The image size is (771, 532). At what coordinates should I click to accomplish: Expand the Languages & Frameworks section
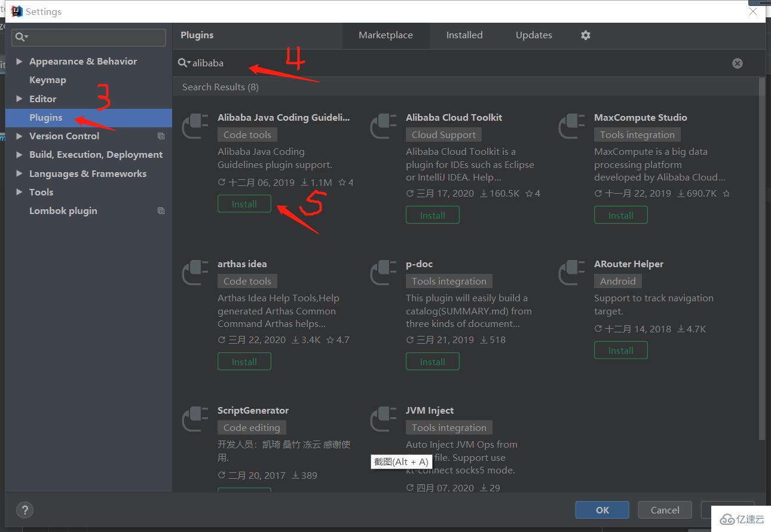[20, 174]
